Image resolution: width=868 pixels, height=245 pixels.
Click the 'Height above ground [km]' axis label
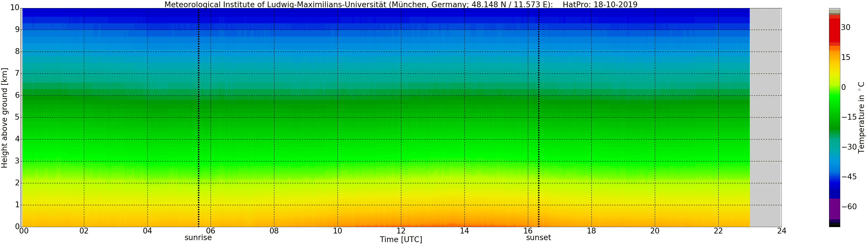[4, 118]
